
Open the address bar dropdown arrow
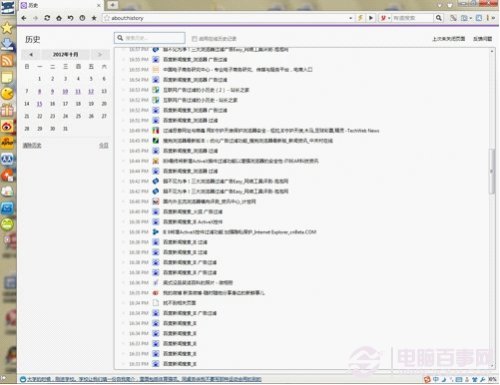click(x=351, y=18)
